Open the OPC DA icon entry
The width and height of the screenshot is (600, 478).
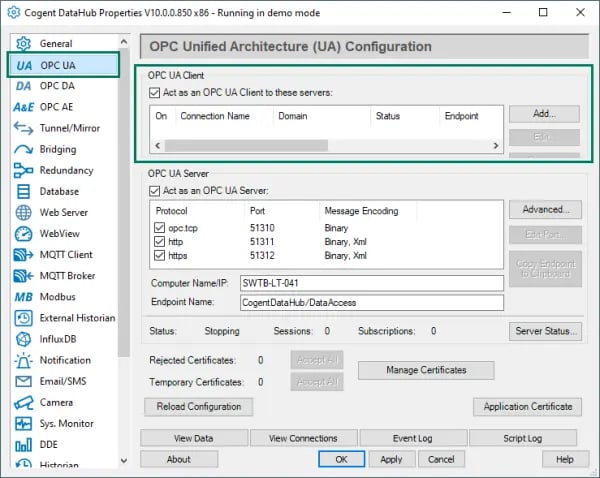point(23,86)
